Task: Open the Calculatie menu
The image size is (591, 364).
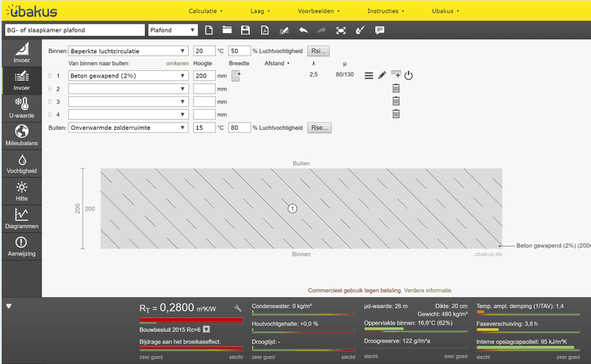Action: tap(205, 11)
